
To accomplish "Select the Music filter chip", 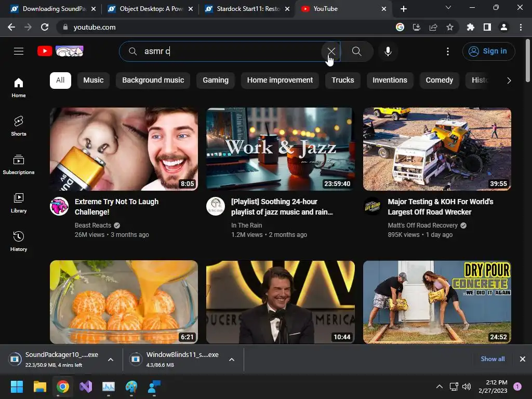I will click(x=94, y=81).
